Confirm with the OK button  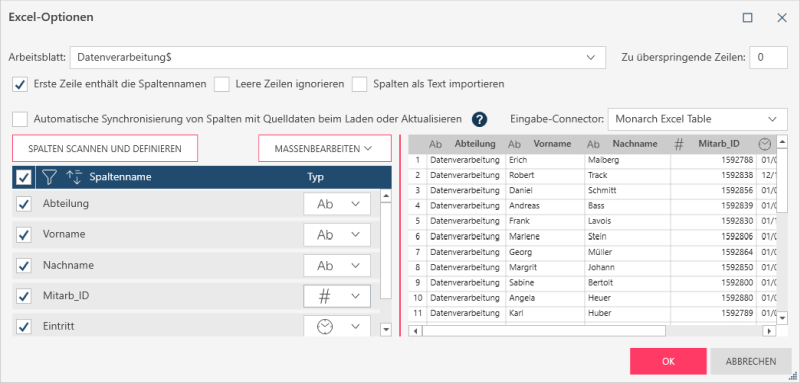(668, 362)
